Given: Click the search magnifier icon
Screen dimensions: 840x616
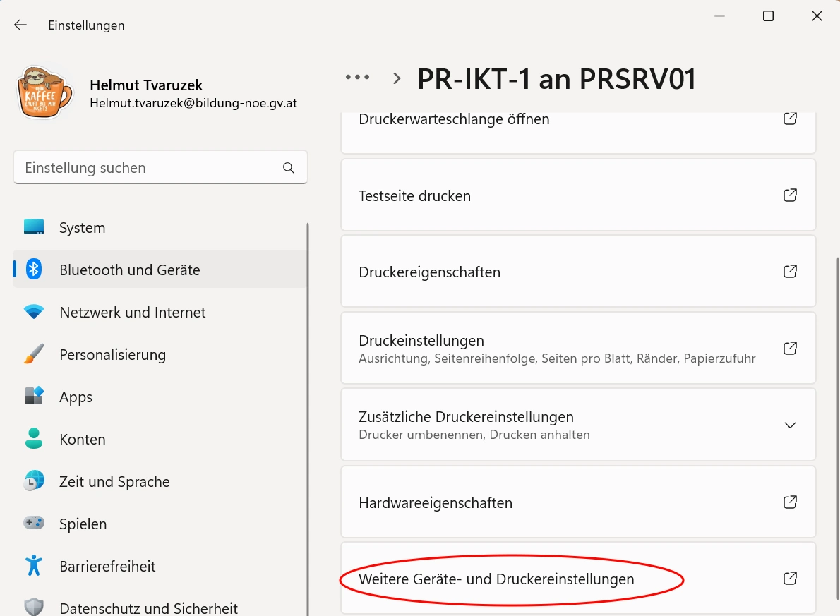Looking at the screenshot, I should pos(288,168).
